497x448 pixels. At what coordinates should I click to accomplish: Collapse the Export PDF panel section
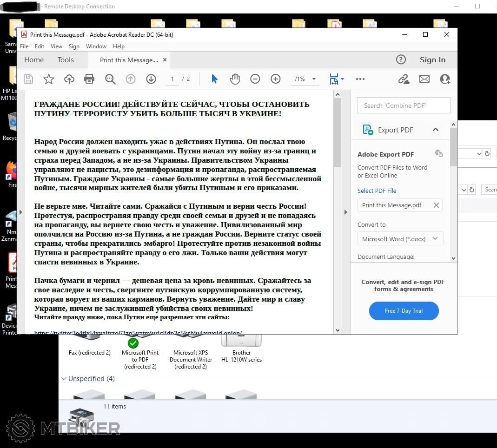click(436, 130)
